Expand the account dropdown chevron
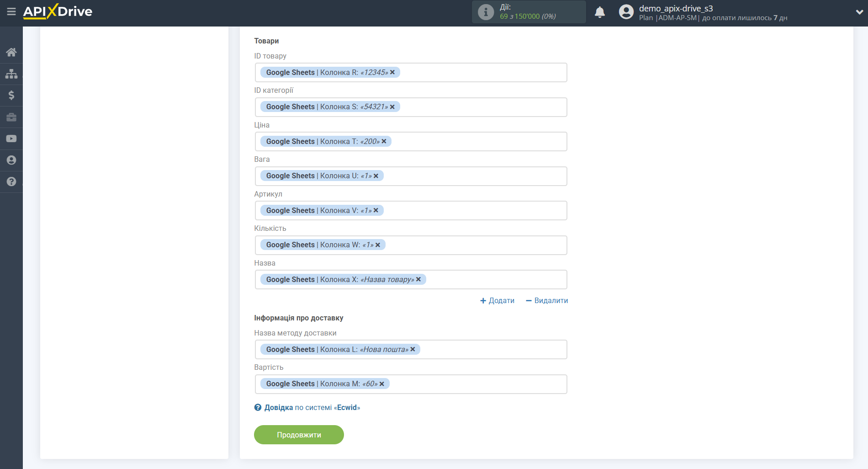The width and height of the screenshot is (868, 469). (x=859, y=12)
